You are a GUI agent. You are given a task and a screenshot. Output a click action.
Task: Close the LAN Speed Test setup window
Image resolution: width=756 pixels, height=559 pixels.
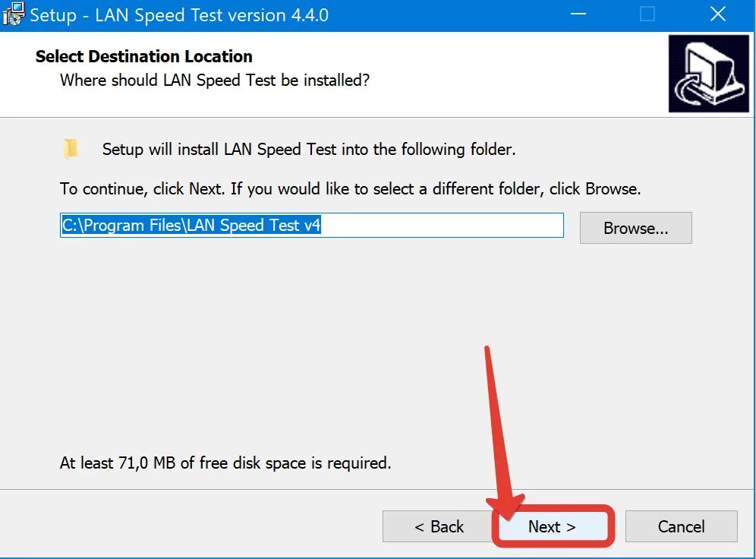point(718,14)
